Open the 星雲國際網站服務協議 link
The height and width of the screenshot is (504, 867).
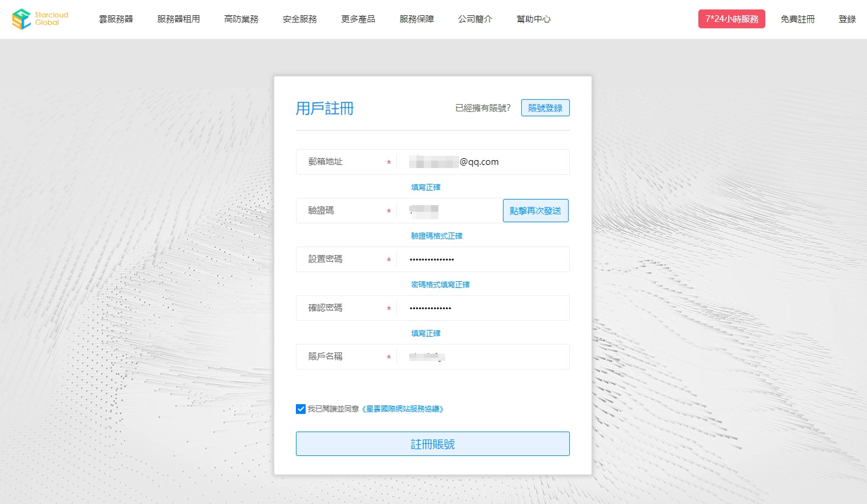[402, 409]
